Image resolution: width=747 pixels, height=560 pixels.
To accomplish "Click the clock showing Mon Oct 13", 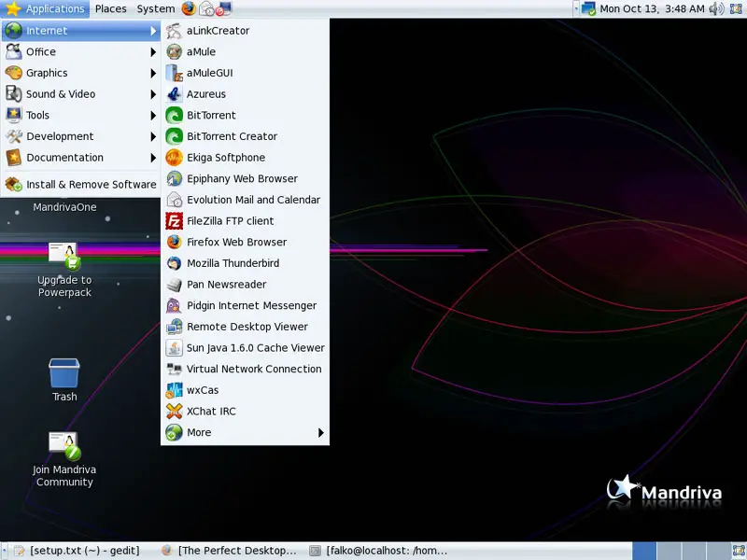I will coord(652,8).
